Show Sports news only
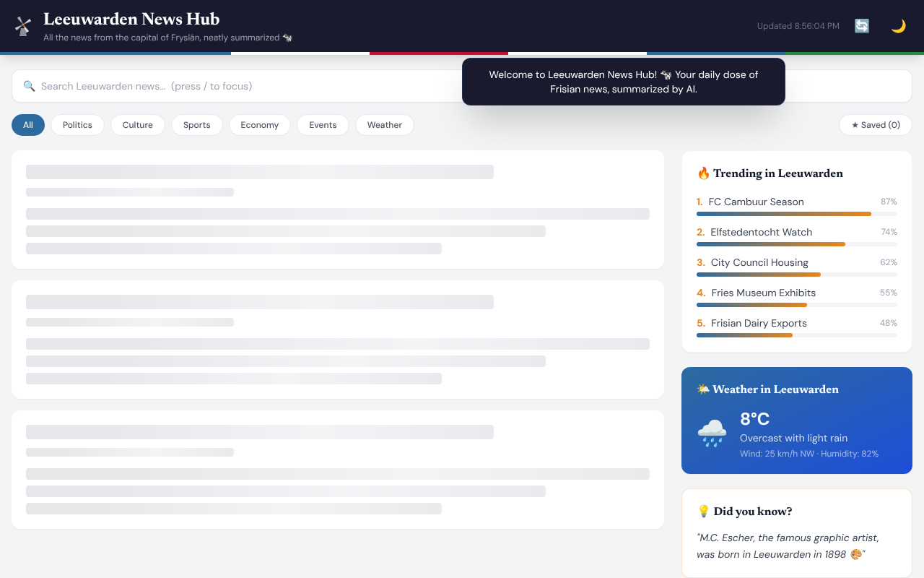The width and height of the screenshot is (924, 578). pyautogui.click(x=196, y=125)
